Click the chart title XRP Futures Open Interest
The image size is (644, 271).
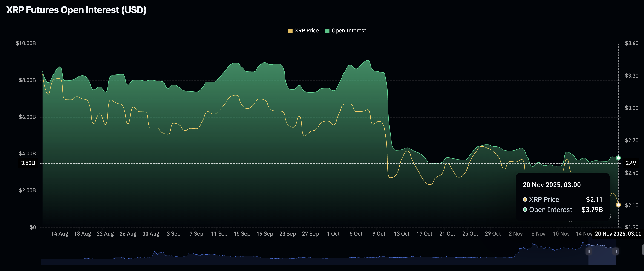[76, 10]
